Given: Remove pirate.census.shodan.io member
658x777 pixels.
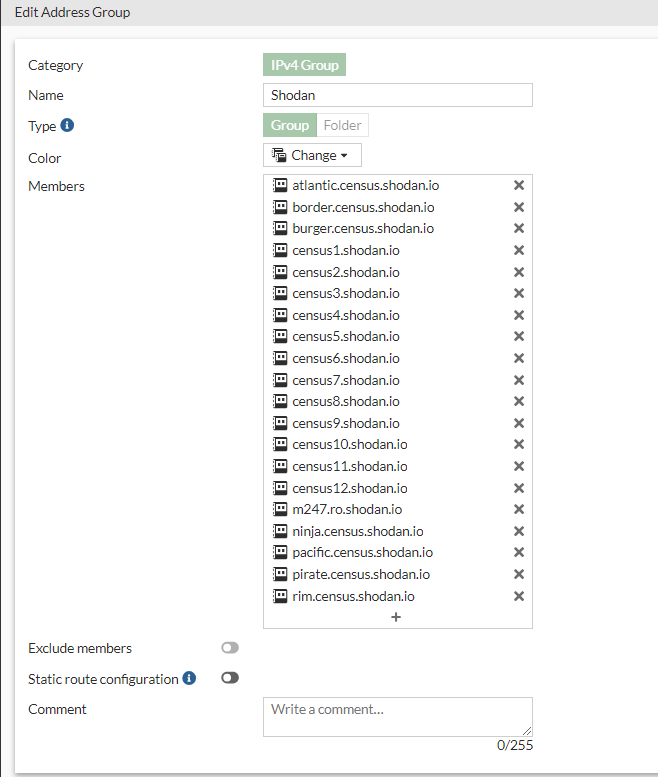Looking at the screenshot, I should click(x=519, y=574).
